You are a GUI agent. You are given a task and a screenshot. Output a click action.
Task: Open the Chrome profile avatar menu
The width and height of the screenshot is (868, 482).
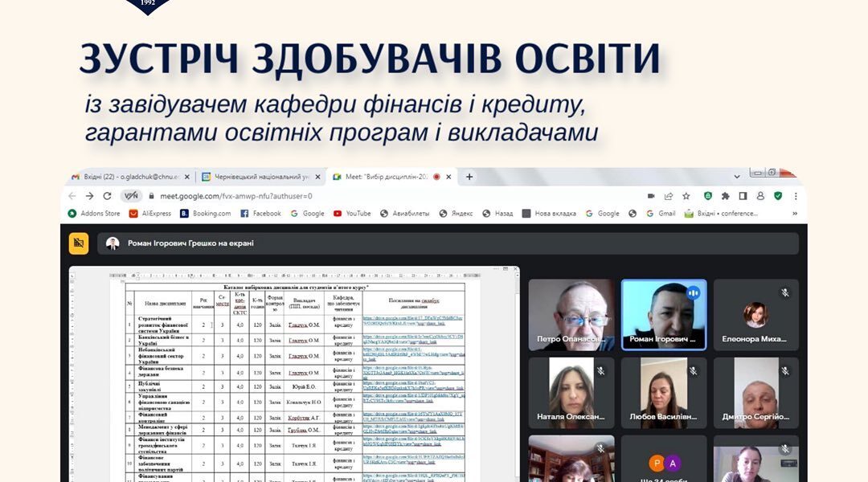pos(760,196)
